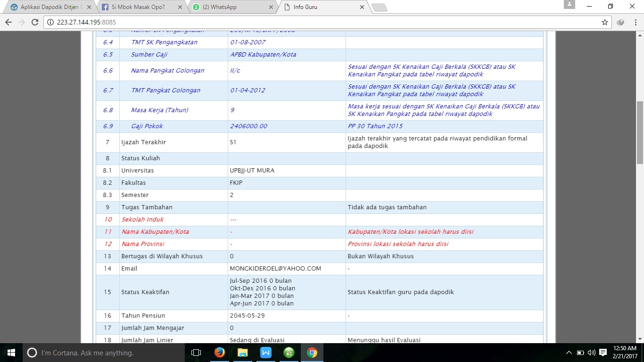Viewport: 644px width, 362px height.
Task: Close the Aplikasi Dapodik Ditjen tab
Action: point(90,8)
